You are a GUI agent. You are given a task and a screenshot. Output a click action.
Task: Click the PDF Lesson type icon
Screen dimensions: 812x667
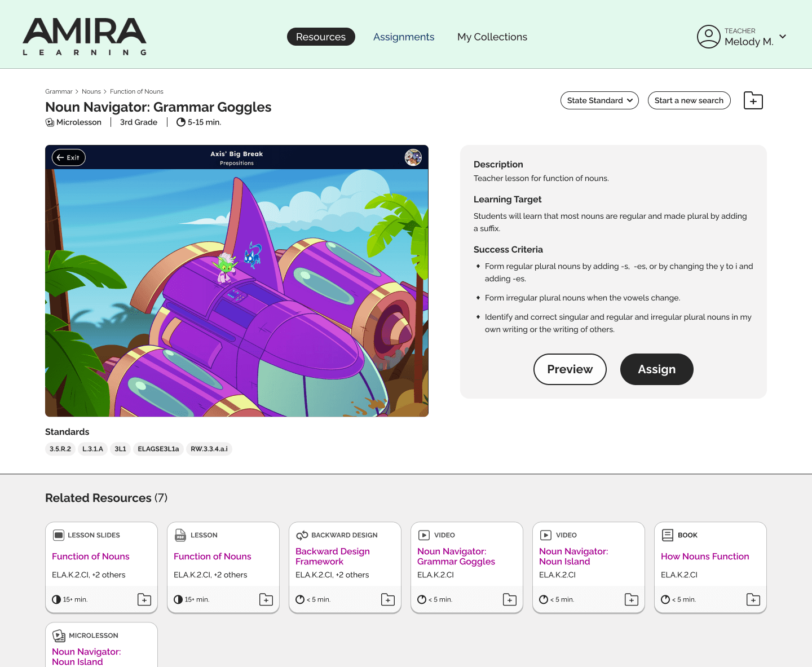pos(180,535)
